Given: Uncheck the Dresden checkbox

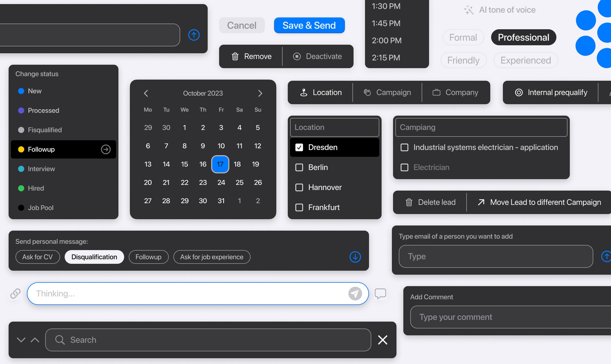Looking at the screenshot, I should tap(299, 147).
